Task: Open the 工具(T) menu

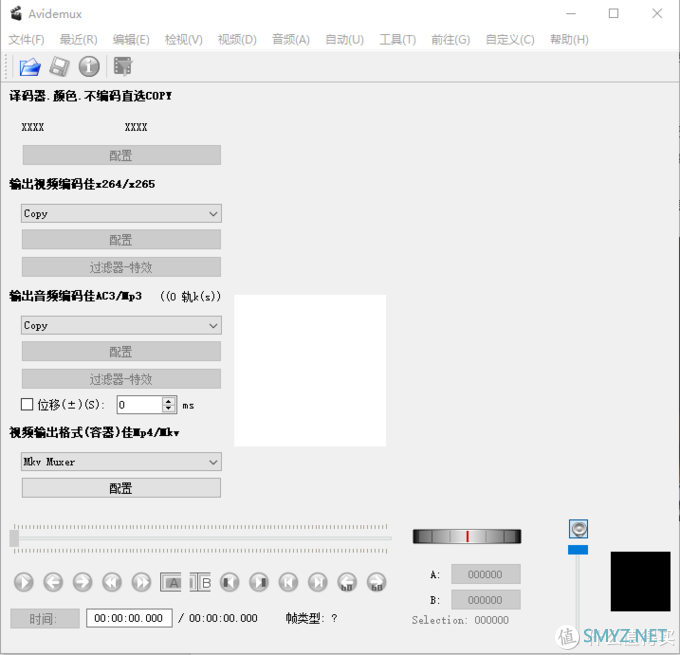Action: click(x=398, y=40)
